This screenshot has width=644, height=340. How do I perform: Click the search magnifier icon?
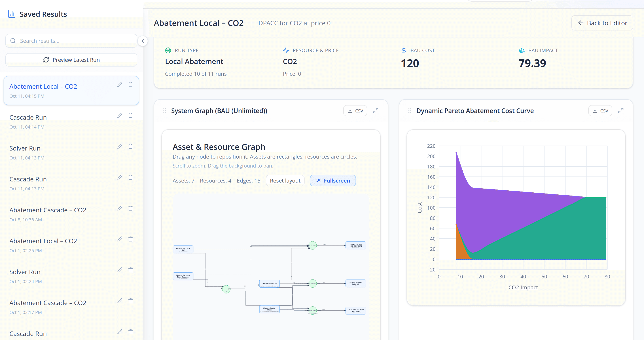(13, 41)
